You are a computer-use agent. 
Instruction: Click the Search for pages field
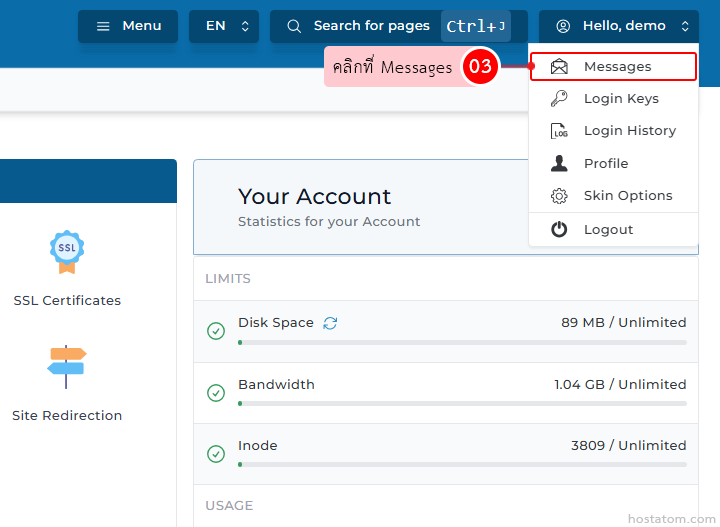[x=371, y=26]
